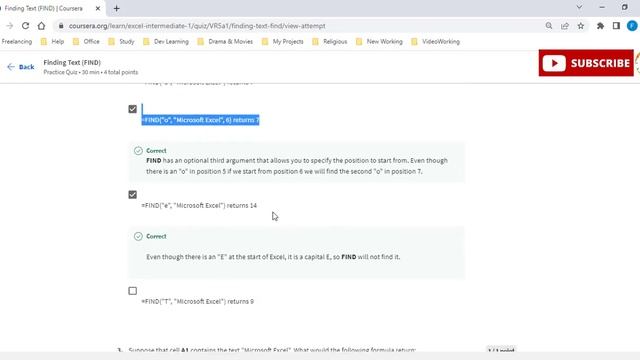Click the text =FIND("e", "Microsoft Excel") returns 14
This screenshot has height=360, width=640.
point(199,205)
